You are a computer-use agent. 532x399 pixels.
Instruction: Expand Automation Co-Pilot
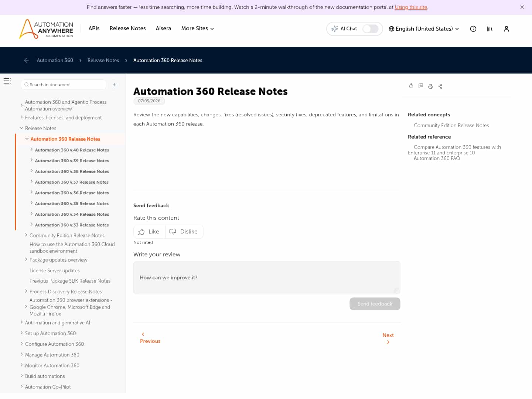21,387
